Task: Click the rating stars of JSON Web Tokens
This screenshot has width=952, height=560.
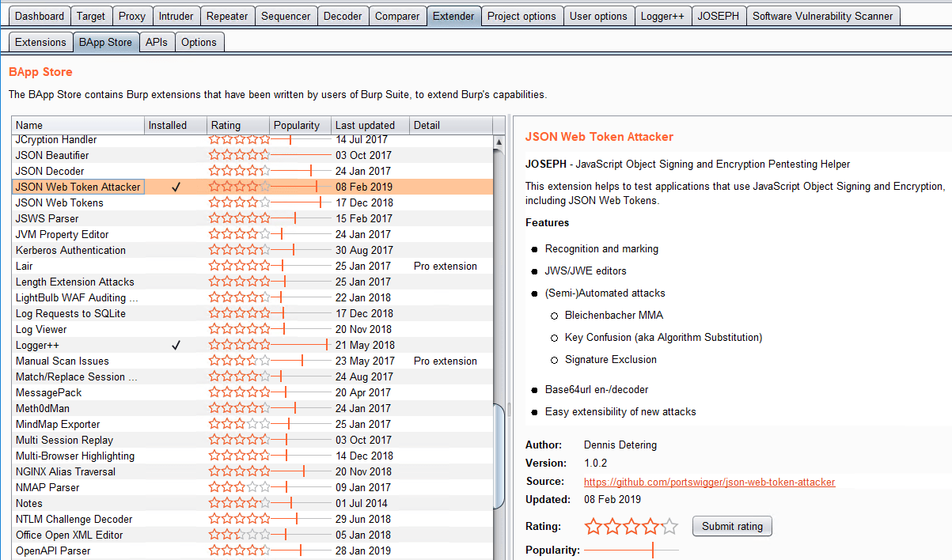Action: pos(239,202)
